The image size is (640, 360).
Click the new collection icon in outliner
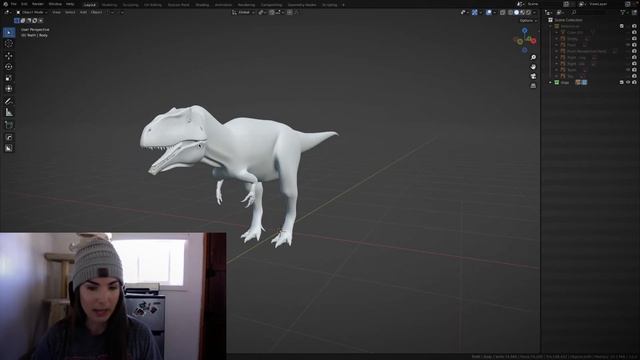tap(634, 13)
